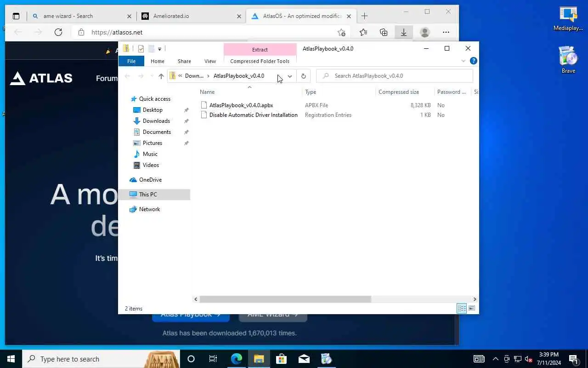Open Mail app from the taskbar
Viewport: 588px width, 368px height.
(x=304, y=359)
